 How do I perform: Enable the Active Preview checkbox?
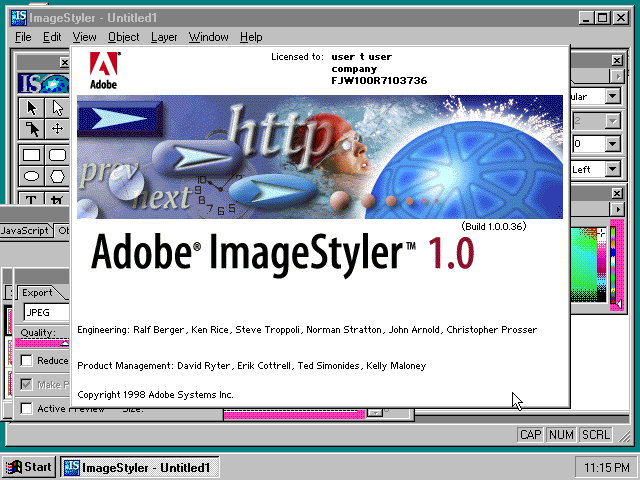coord(27,408)
